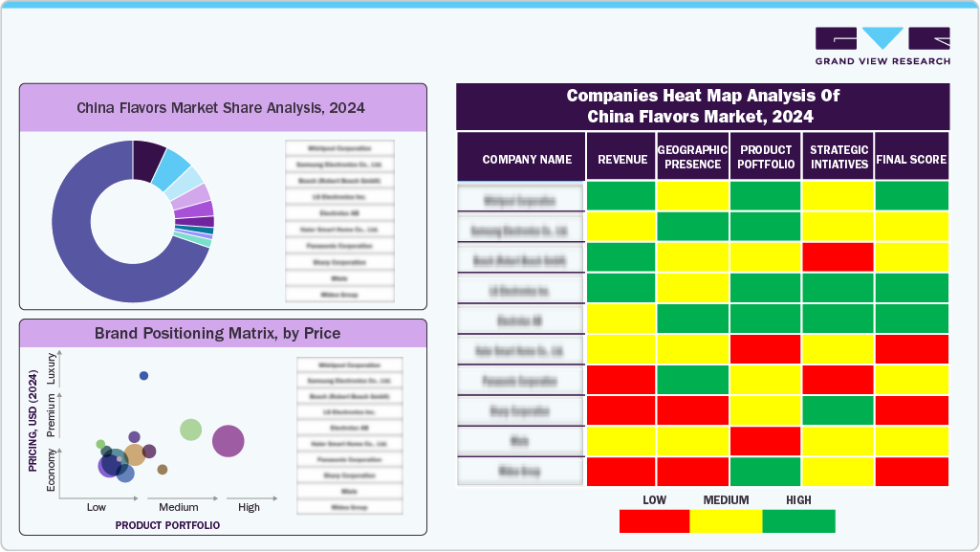Click the China Flavors Market Share Analysis title
Viewport: 980px width, 552px height.
pyautogui.click(x=220, y=108)
